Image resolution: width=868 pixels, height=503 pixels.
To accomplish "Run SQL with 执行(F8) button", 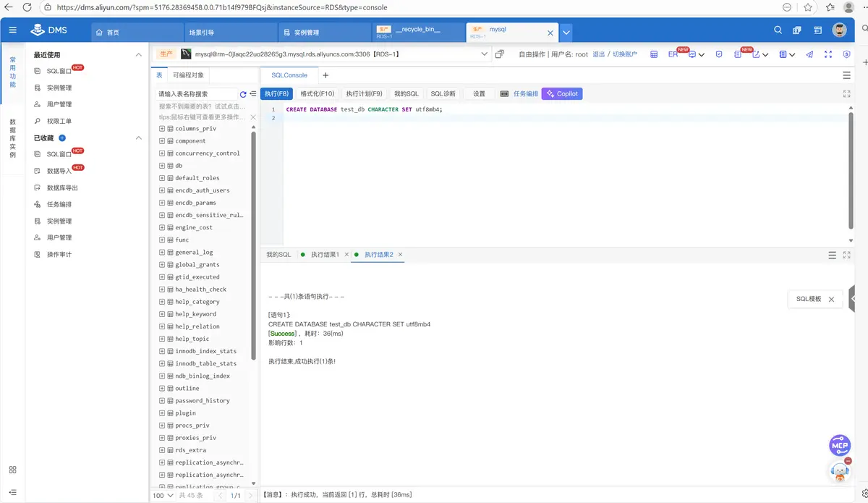I will click(276, 94).
